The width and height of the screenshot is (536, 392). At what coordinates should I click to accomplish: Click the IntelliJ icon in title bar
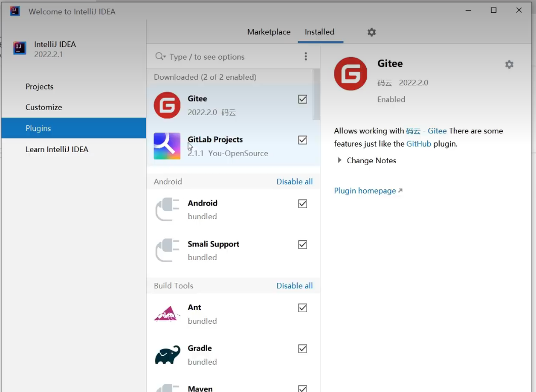click(x=15, y=11)
